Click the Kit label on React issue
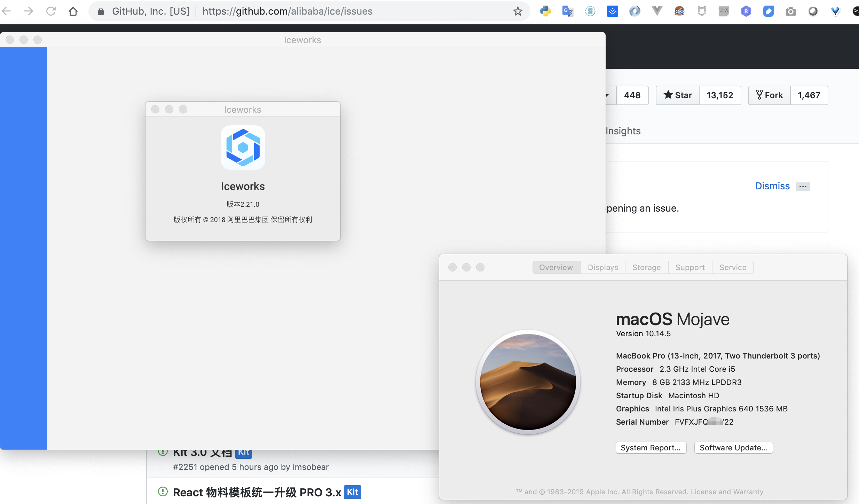 352,492
